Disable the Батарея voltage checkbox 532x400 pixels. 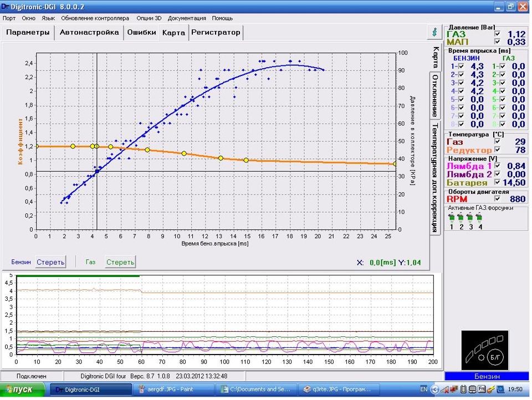click(x=497, y=182)
